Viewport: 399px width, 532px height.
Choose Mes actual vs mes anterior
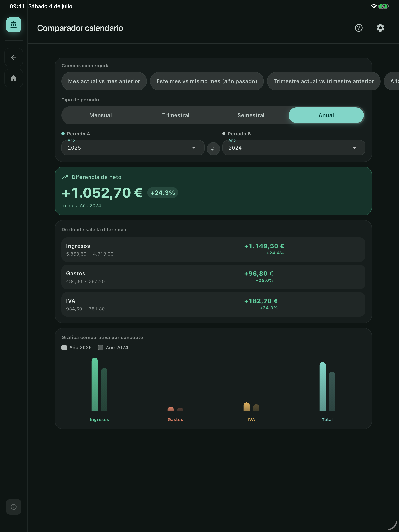click(x=104, y=81)
